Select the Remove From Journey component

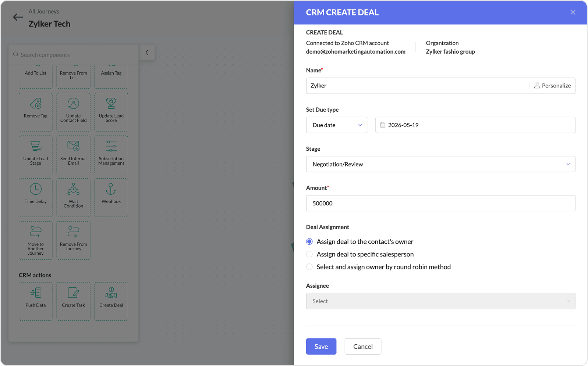click(x=74, y=240)
